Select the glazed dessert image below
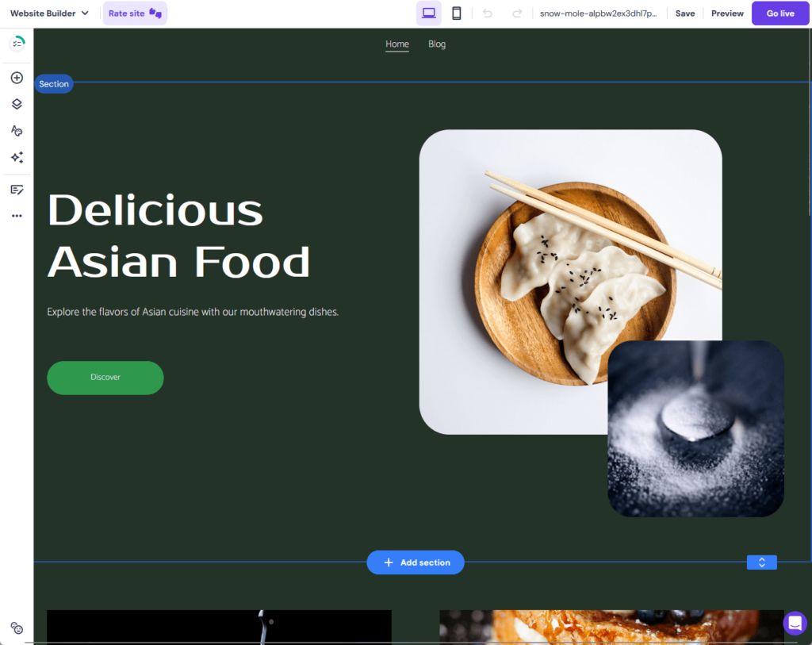 [611, 627]
